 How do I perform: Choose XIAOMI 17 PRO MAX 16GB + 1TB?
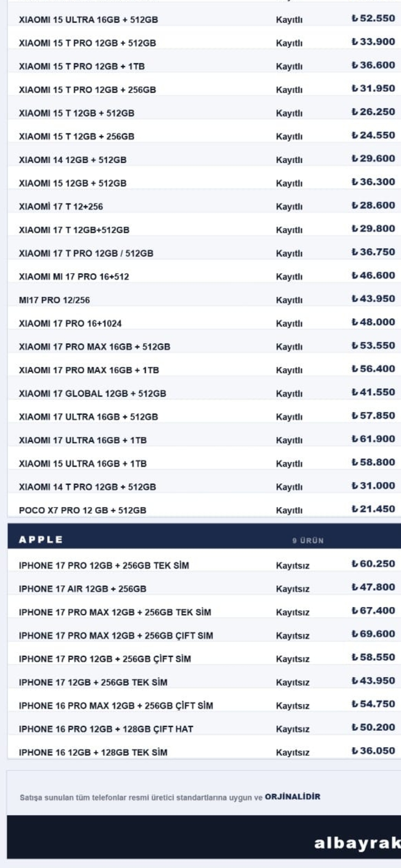(204, 370)
